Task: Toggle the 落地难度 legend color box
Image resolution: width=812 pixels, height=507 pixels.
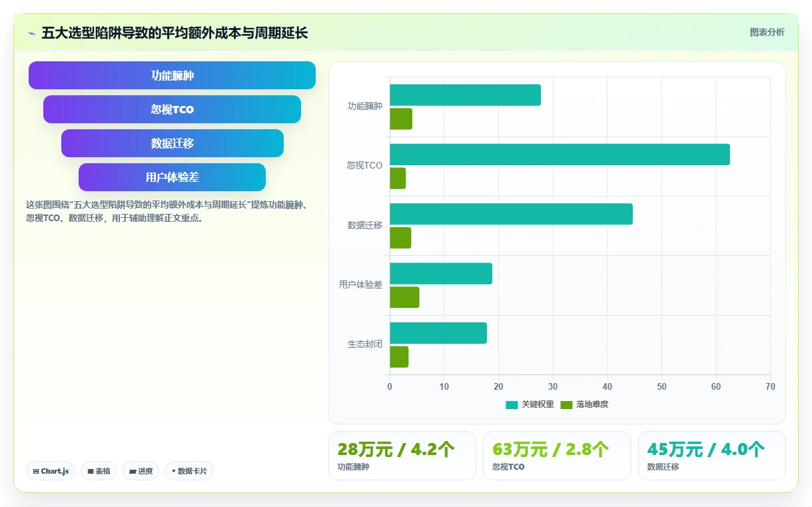Action: coord(566,404)
